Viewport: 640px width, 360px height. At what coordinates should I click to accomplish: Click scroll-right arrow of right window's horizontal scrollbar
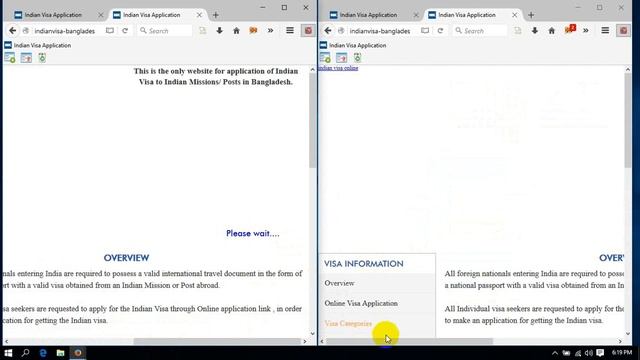(x=620, y=341)
